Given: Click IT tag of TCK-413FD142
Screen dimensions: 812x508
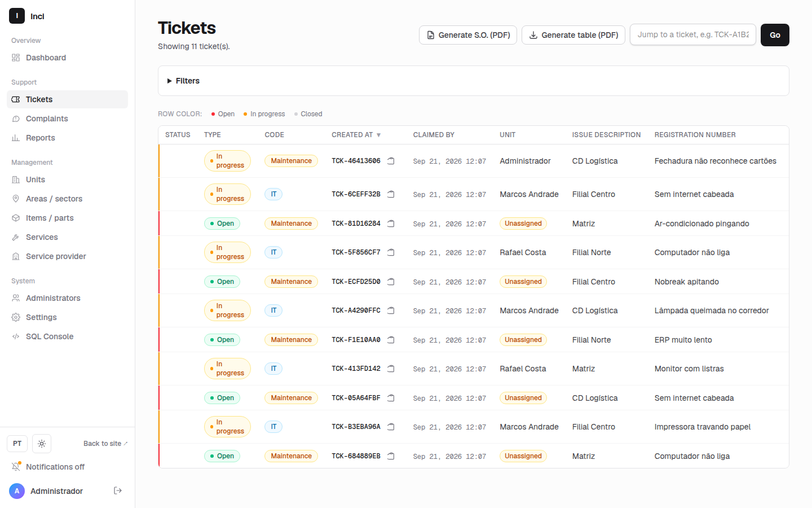Looking at the screenshot, I should coord(273,369).
